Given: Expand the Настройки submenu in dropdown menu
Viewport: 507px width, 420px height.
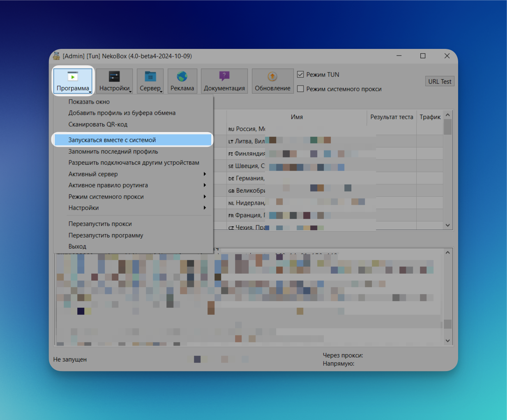Looking at the screenshot, I should click(133, 208).
